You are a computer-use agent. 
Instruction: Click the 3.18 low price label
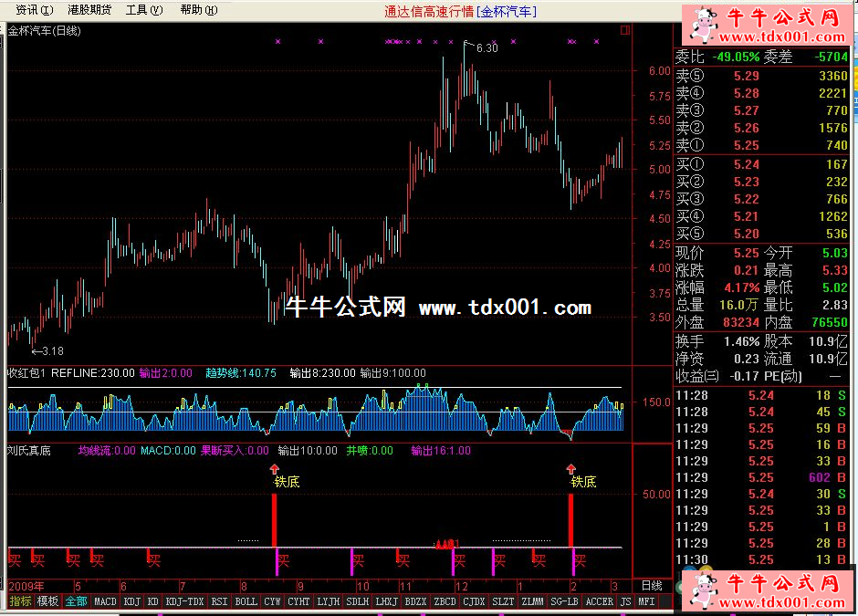click(53, 351)
